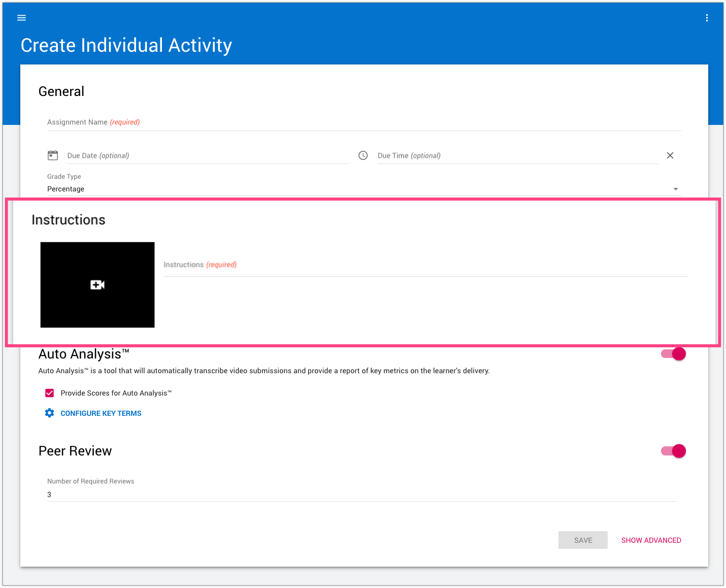Open the CONFIGURE KEY TERMS link
The image size is (726, 588).
pyautogui.click(x=101, y=413)
